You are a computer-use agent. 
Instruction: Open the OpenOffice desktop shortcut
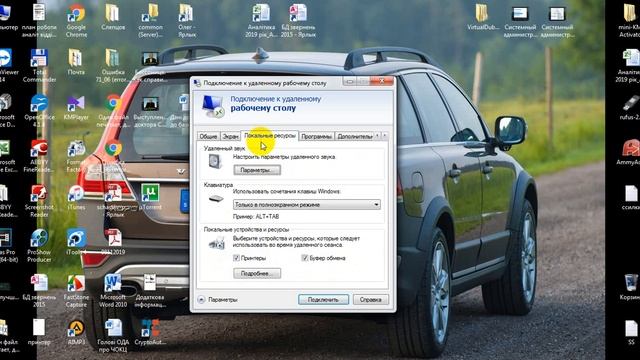coord(39,110)
